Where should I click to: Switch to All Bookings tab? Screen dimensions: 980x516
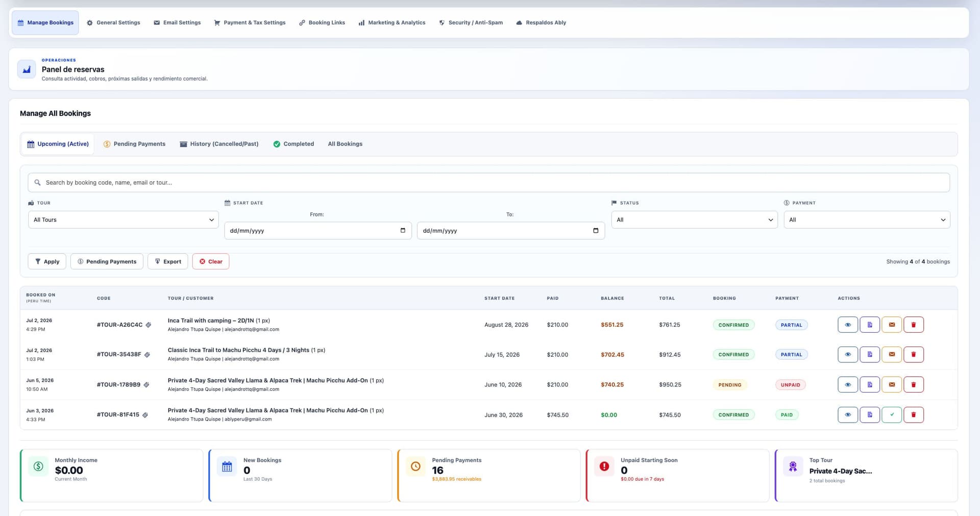345,144
